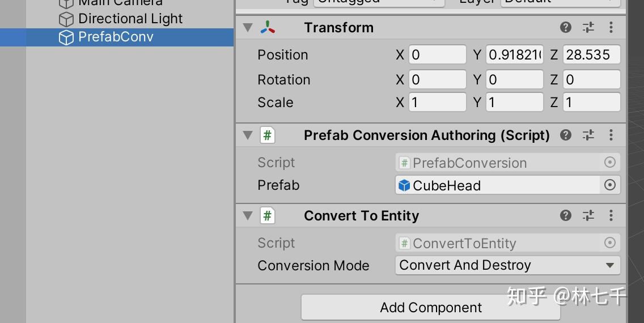Click the CubeHead prefab reference field
Viewport: 644px width, 323px height.
tap(497, 185)
